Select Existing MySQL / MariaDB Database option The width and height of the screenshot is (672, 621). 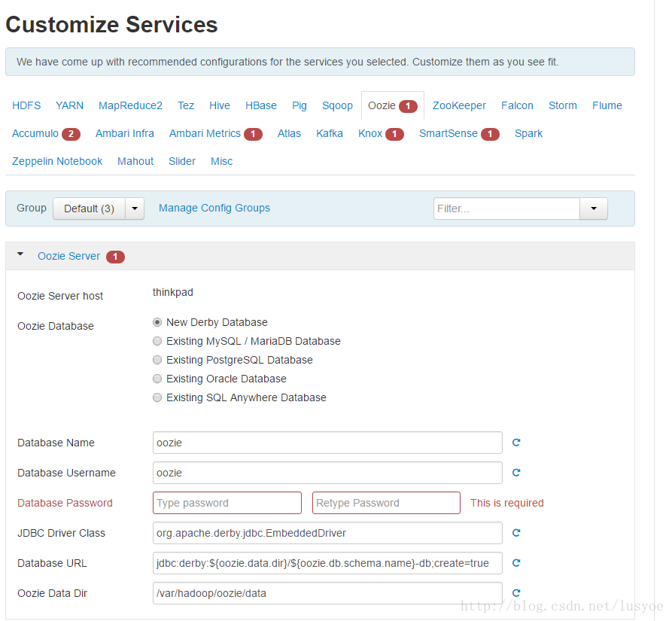coord(157,341)
